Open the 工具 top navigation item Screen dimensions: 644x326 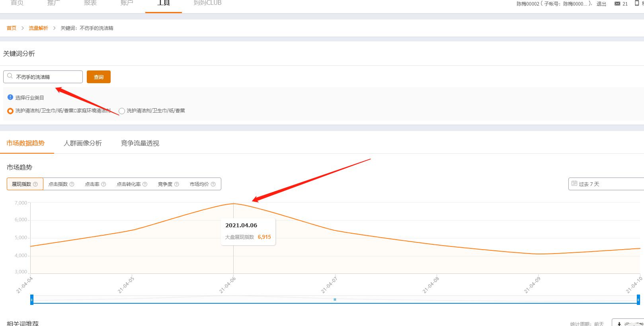(164, 3)
